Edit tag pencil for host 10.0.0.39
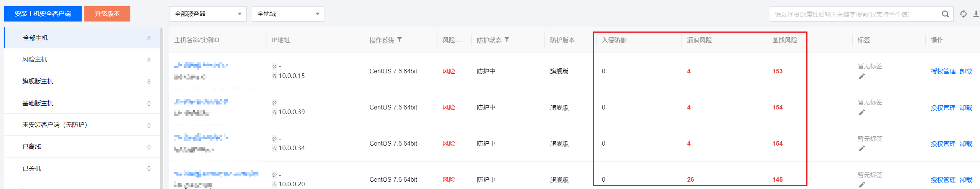 coord(862,112)
